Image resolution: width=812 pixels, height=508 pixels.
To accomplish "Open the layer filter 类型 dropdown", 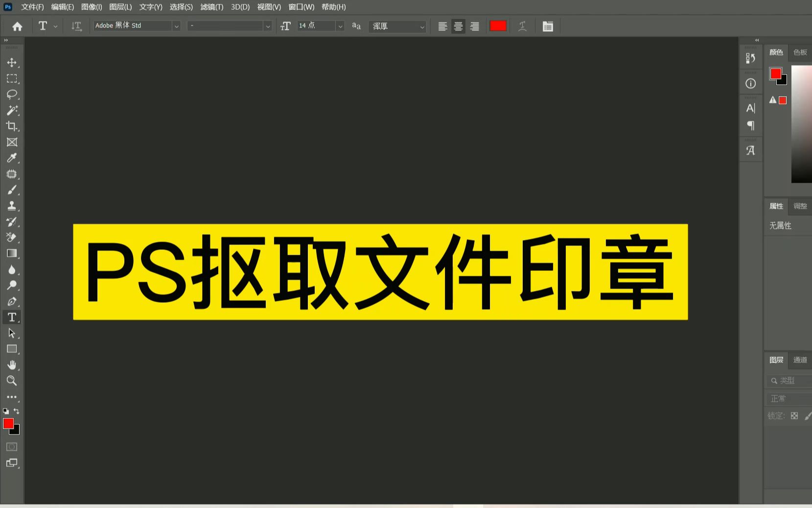I will (x=789, y=381).
